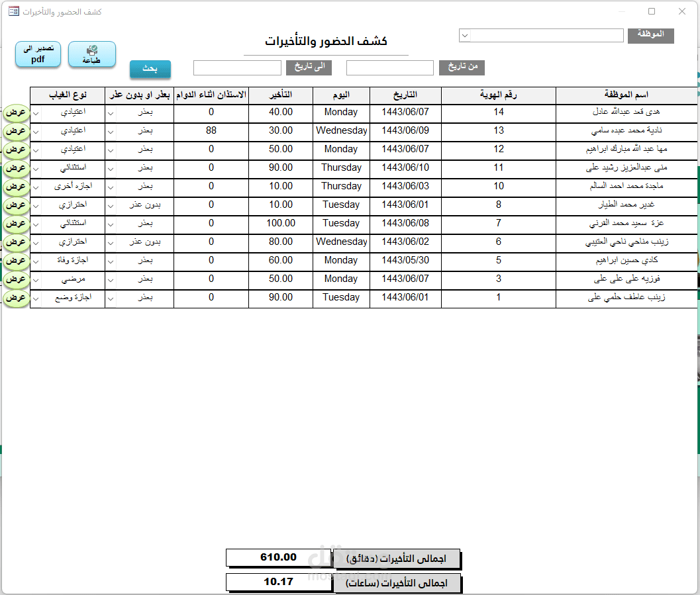
Task: Click عرض button for مها عبد الله مبارك row
Action: coord(16,150)
